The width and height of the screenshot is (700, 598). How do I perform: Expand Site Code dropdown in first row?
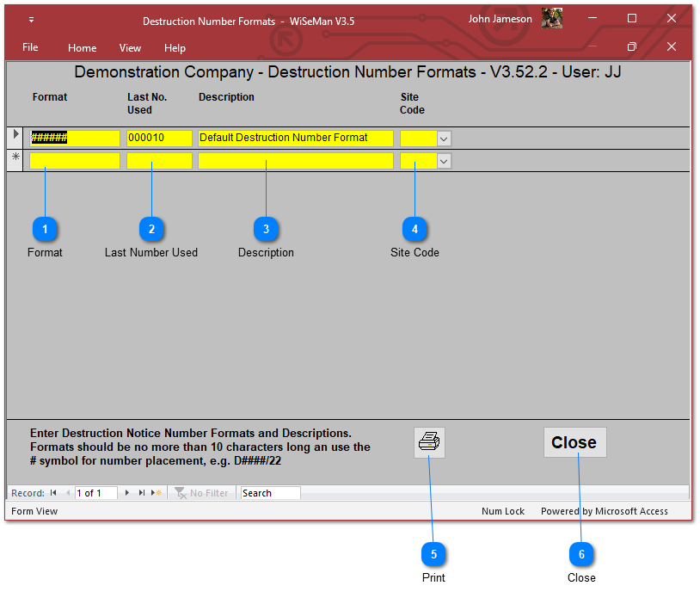(x=444, y=138)
